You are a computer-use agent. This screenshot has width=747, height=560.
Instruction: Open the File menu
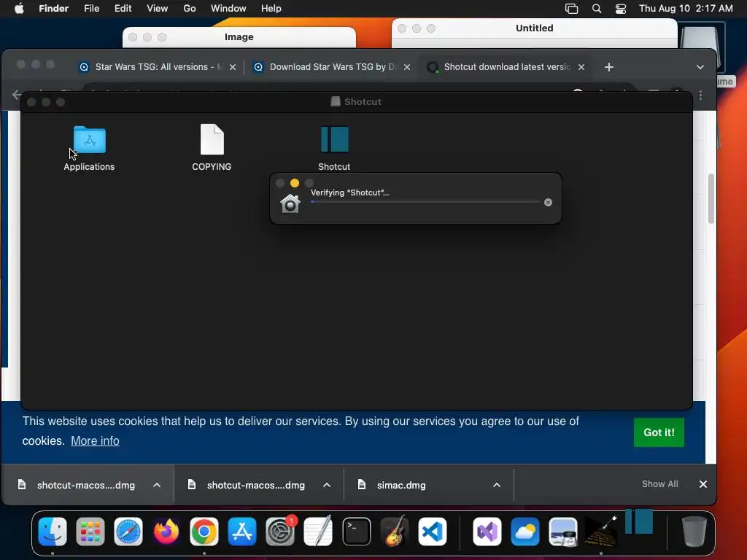point(91,9)
